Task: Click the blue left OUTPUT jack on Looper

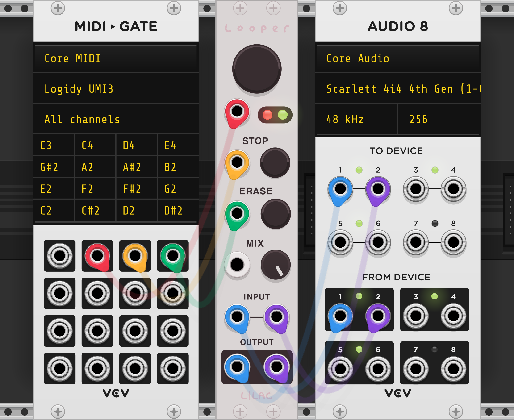Action: click(237, 367)
